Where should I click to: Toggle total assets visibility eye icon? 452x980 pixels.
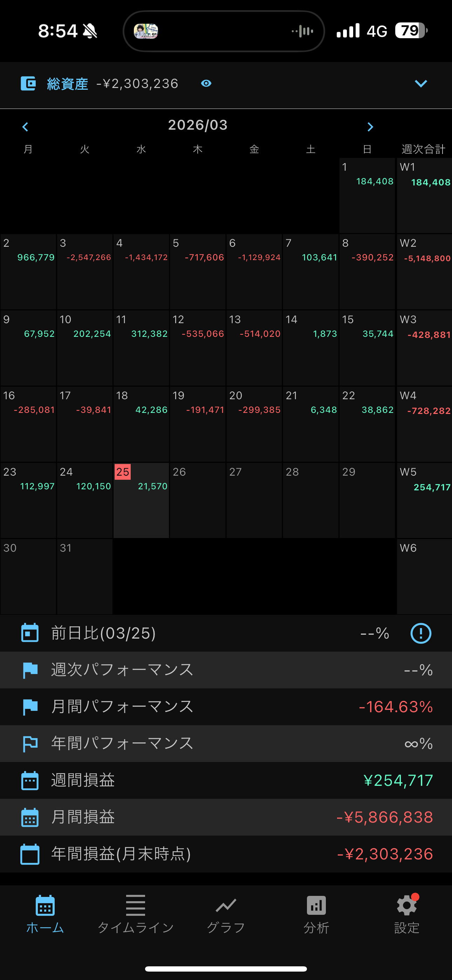pos(206,83)
